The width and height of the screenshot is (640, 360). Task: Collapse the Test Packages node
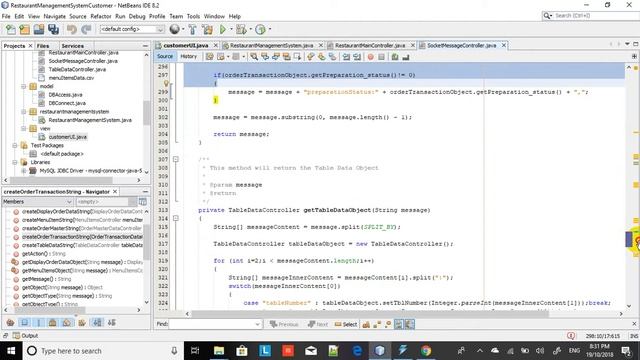tap(15, 145)
